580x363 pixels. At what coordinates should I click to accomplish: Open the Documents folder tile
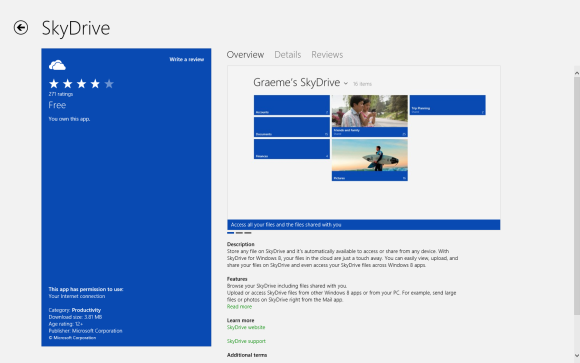tap(291, 127)
